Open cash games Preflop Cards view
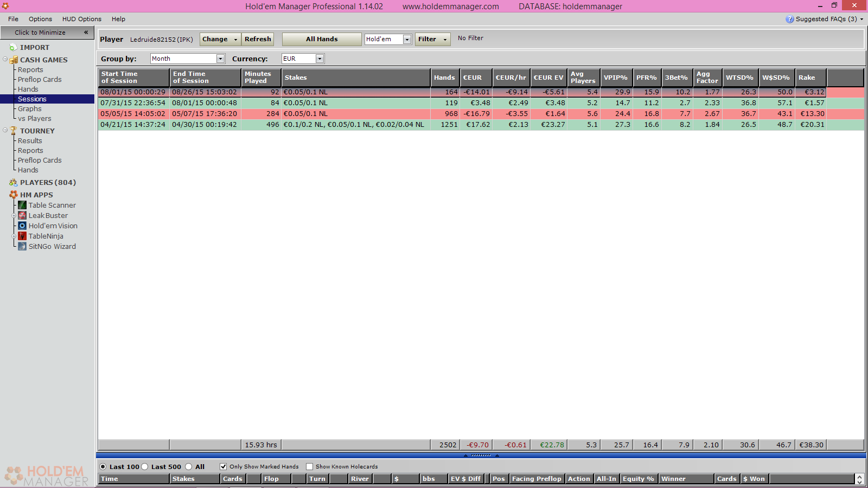This screenshot has height=488, width=868. tap(40, 80)
